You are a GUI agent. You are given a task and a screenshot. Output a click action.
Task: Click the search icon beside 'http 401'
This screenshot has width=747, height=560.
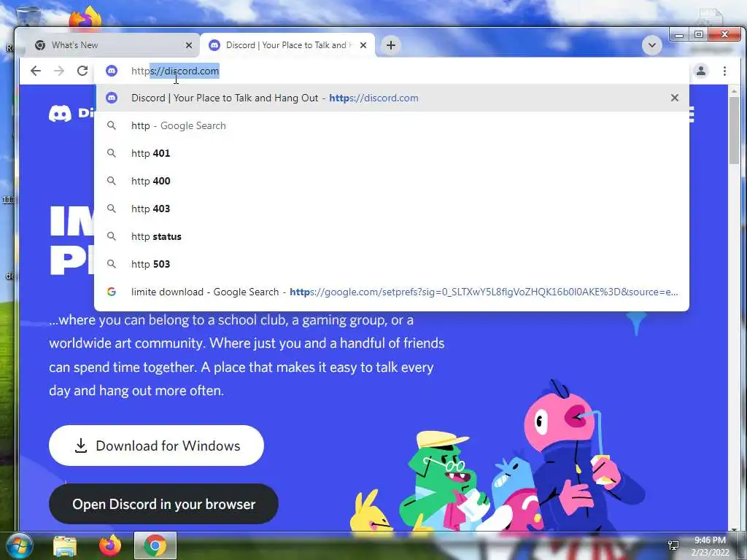(x=112, y=153)
